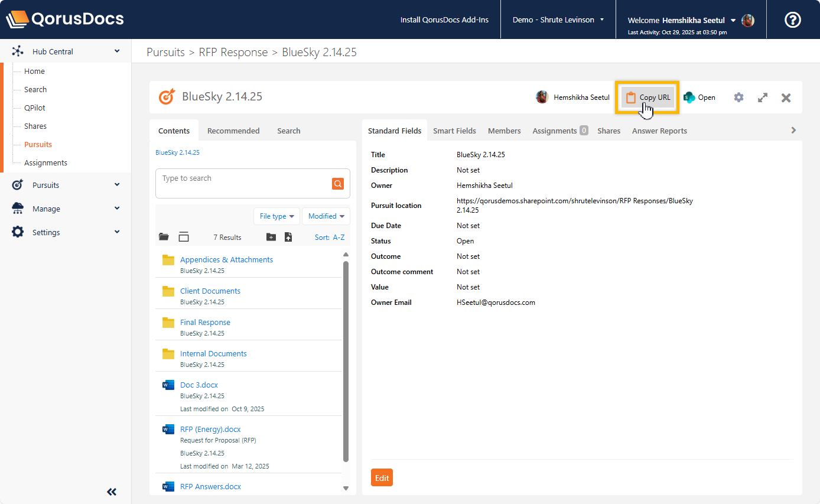Click the orange search icon button
This screenshot has height=504, width=820.
[337, 184]
